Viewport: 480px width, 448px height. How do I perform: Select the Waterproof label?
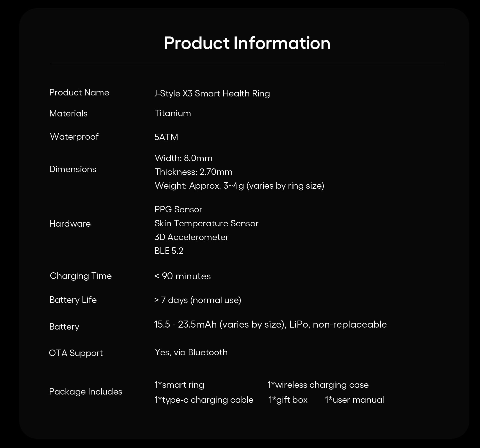[x=74, y=137]
